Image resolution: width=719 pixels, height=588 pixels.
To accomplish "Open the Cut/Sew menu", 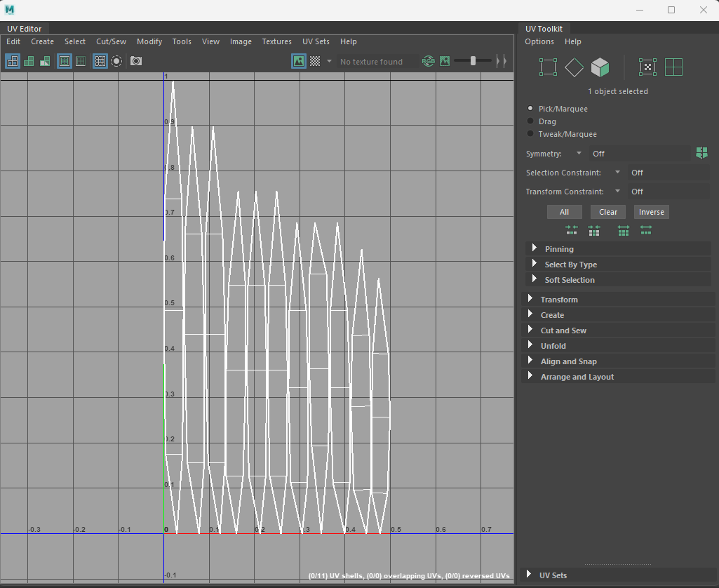I will click(111, 41).
